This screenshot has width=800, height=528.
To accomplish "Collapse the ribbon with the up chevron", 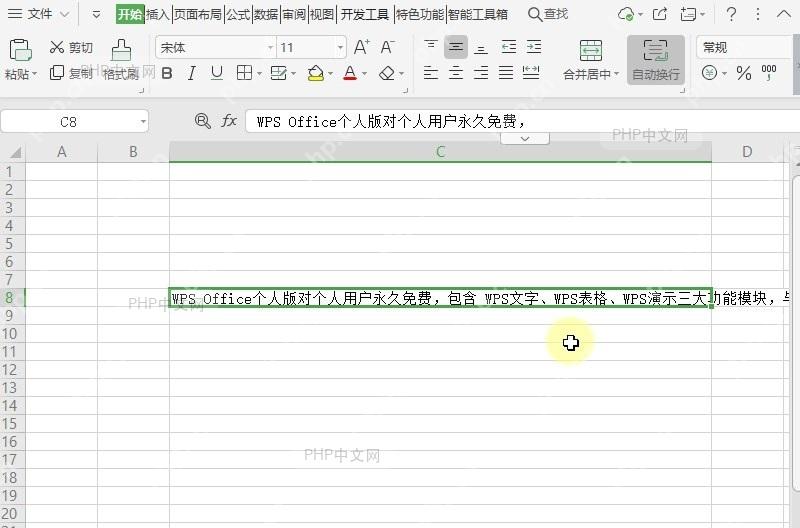I will coord(784,14).
